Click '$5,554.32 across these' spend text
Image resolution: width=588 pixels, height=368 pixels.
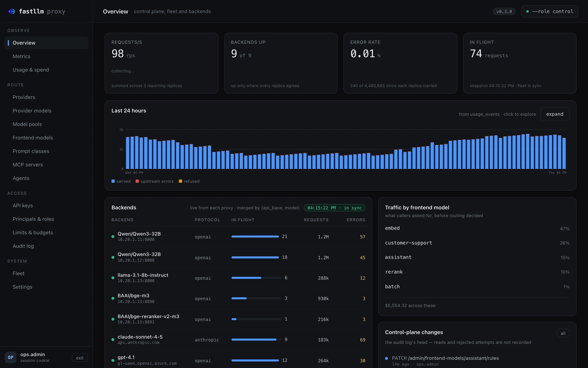coord(410,305)
